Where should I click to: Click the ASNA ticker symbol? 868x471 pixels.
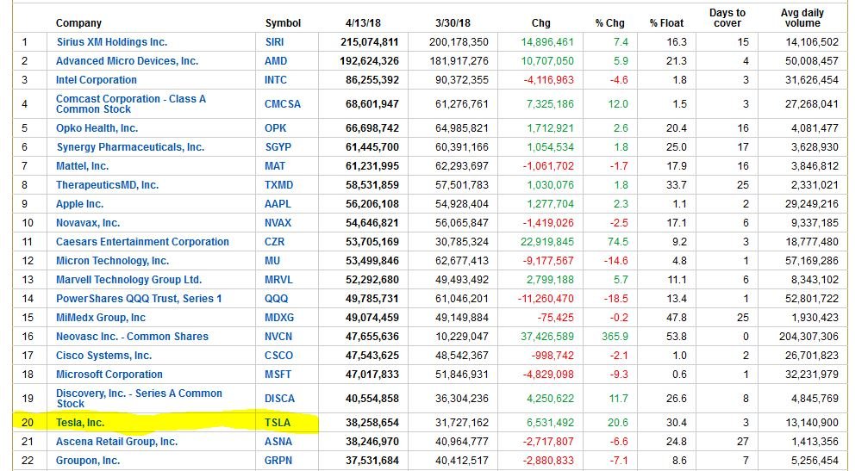point(278,441)
